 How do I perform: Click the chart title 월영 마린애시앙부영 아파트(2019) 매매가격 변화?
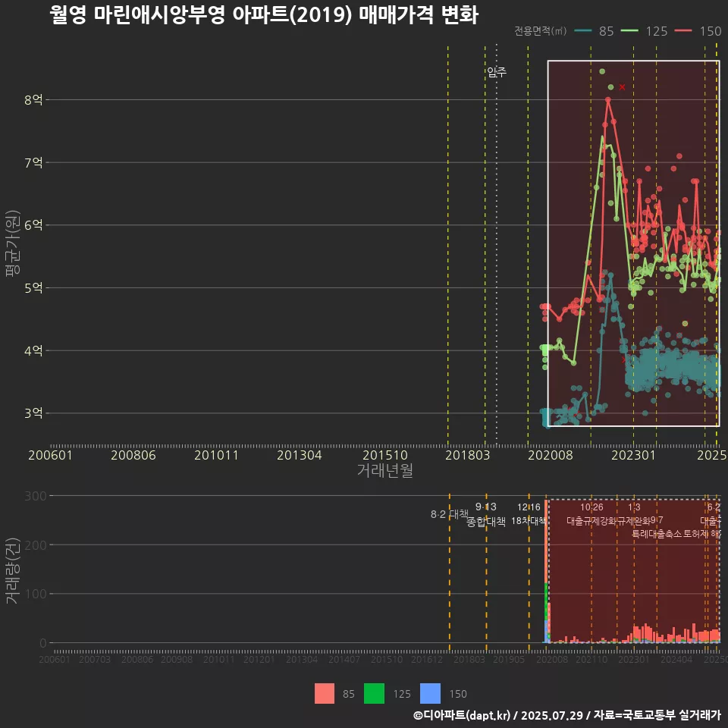pyautogui.click(x=264, y=15)
